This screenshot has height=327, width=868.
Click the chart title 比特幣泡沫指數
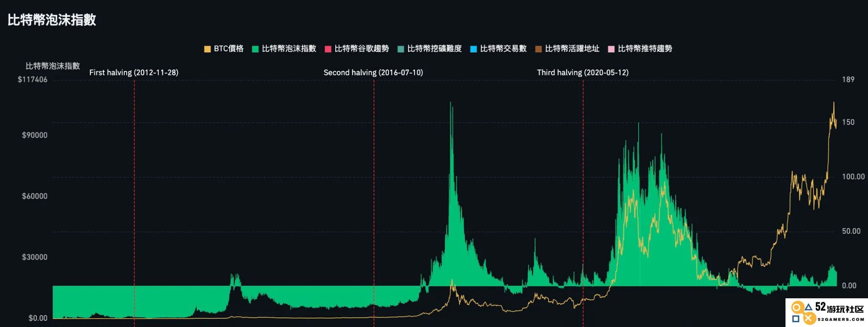[52, 20]
